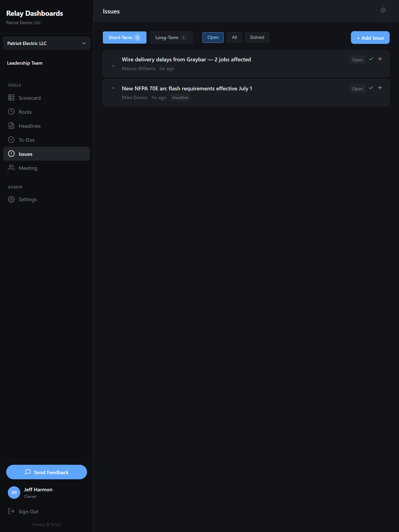Move the Wire delivery delays issue with its arrow icon
Viewport: 399px width, 532px height.
pos(380,59)
